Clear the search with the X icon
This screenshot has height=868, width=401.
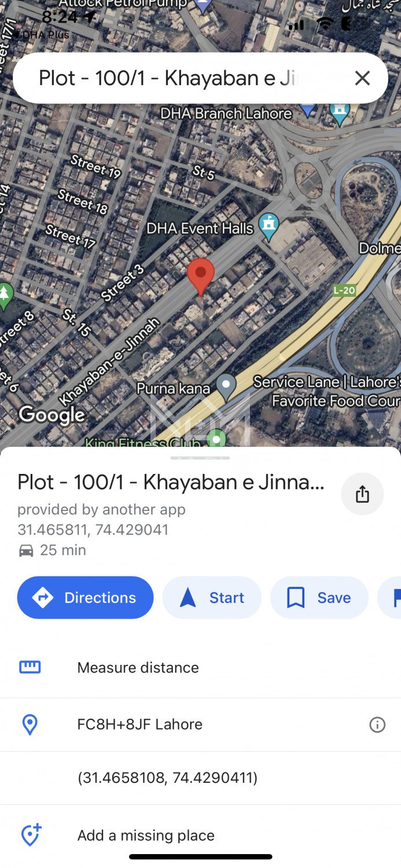362,78
